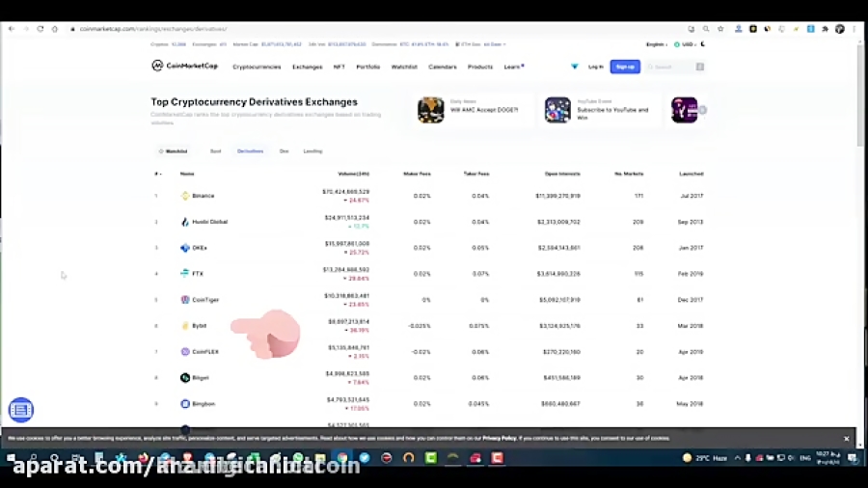
Task: Click the Bitget exchange icon
Action: tap(185, 378)
